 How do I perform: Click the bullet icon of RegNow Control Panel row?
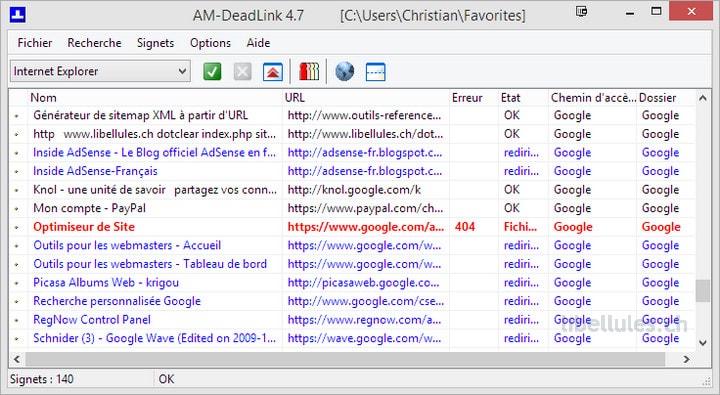17,320
